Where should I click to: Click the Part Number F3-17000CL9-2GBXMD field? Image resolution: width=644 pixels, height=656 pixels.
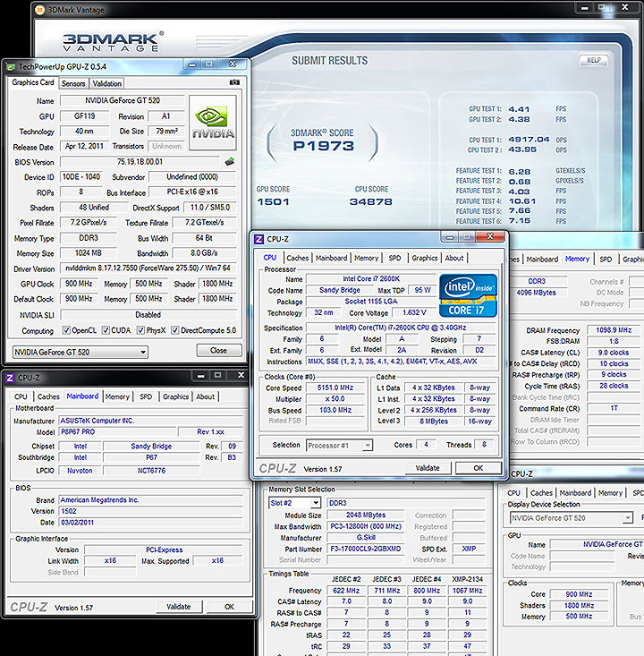coord(366,549)
